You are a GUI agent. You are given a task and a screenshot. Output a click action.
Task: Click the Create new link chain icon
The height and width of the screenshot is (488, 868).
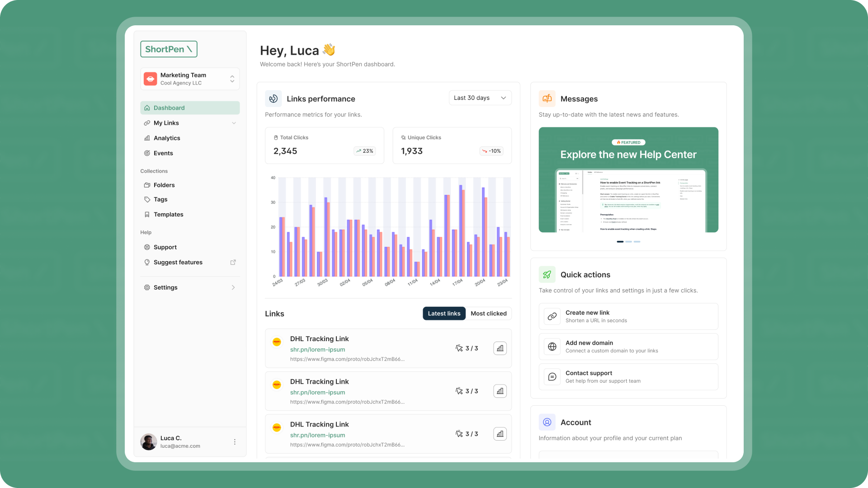coord(552,316)
